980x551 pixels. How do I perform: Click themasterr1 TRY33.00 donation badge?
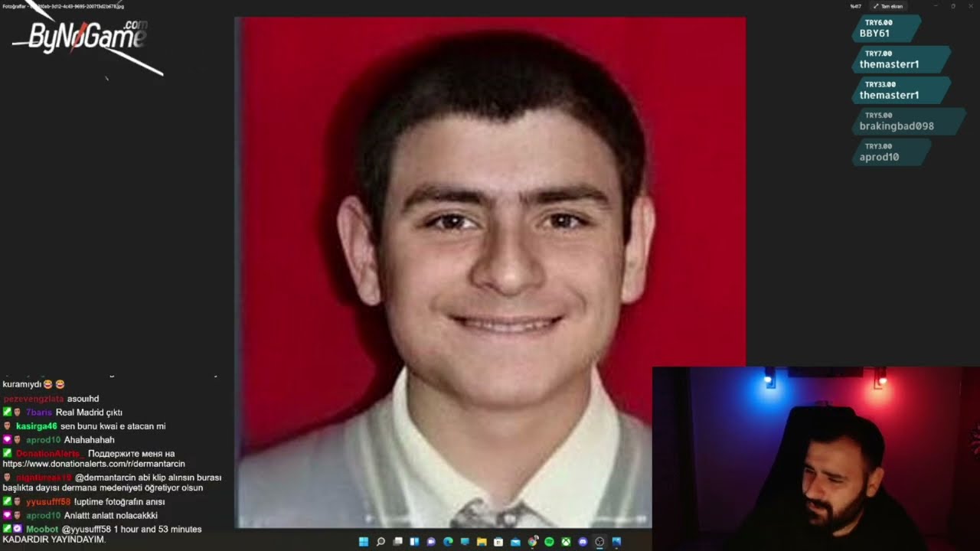(901, 90)
